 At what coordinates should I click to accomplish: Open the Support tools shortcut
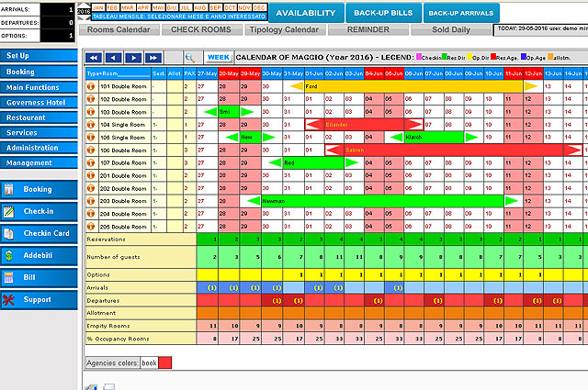[39, 300]
